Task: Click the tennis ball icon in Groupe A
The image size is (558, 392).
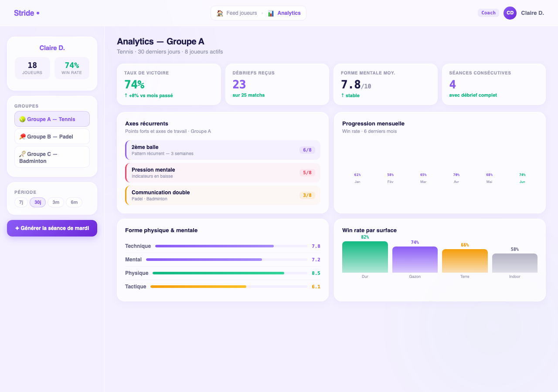Action: [x=22, y=119]
